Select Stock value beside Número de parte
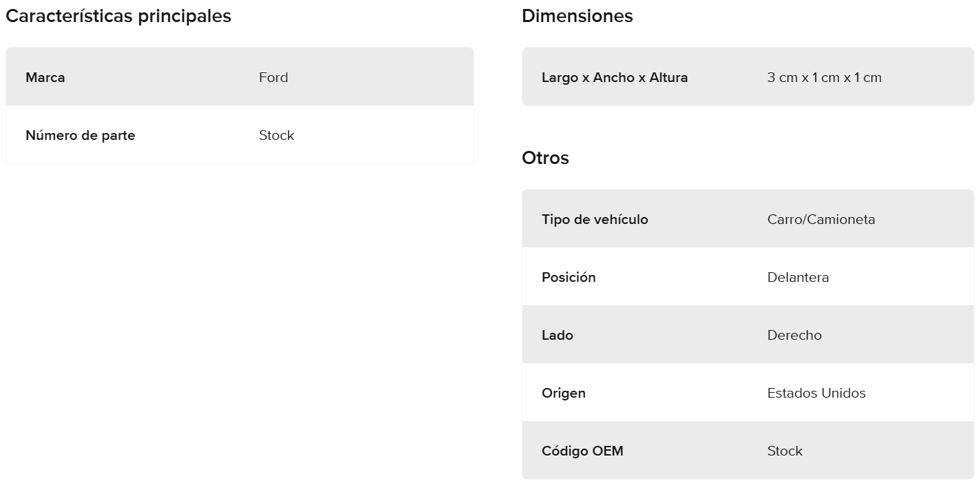This screenshot has width=980, height=490. pos(276,135)
